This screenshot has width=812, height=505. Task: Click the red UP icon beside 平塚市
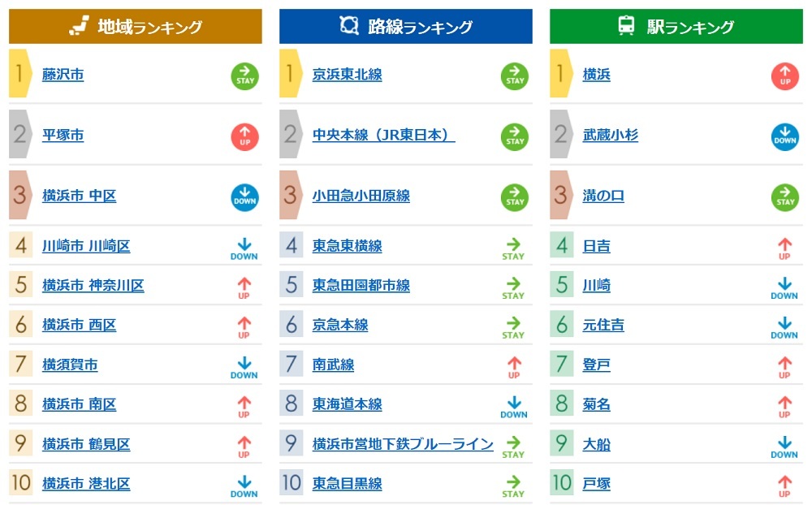[245, 136]
